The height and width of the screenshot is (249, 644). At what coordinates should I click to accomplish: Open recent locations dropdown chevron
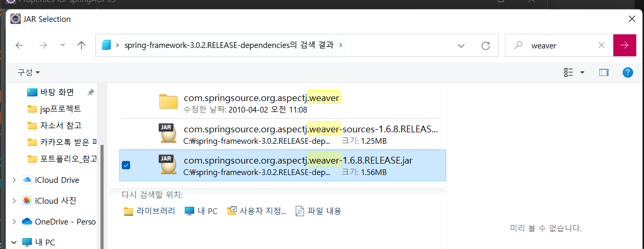pos(63,45)
